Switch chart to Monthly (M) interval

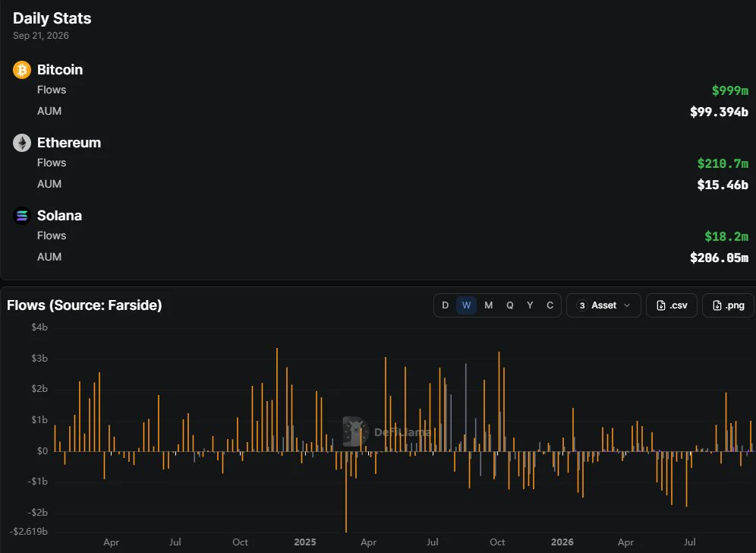tap(488, 305)
